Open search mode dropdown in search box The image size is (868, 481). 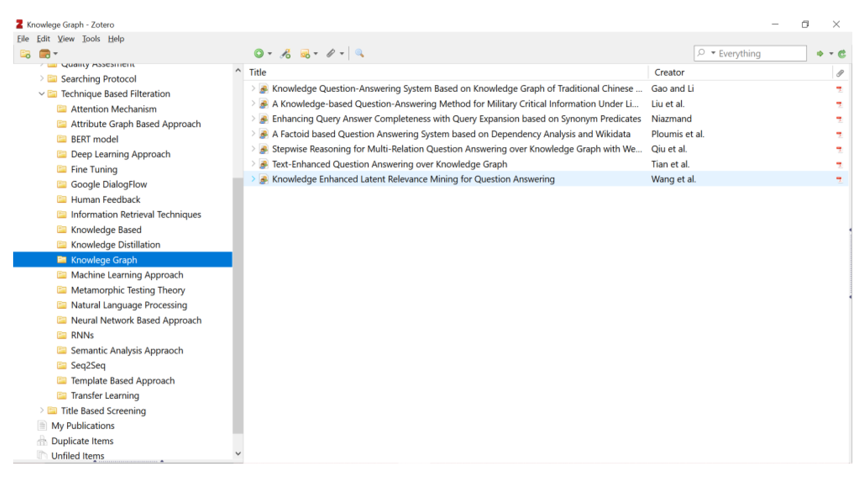pos(713,53)
